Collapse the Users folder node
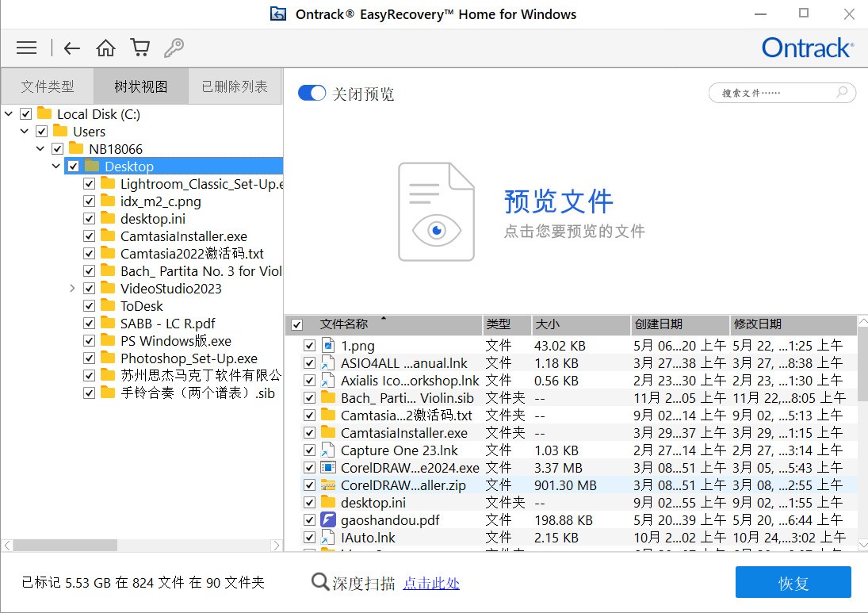The width and height of the screenshot is (868, 613). click(x=24, y=131)
